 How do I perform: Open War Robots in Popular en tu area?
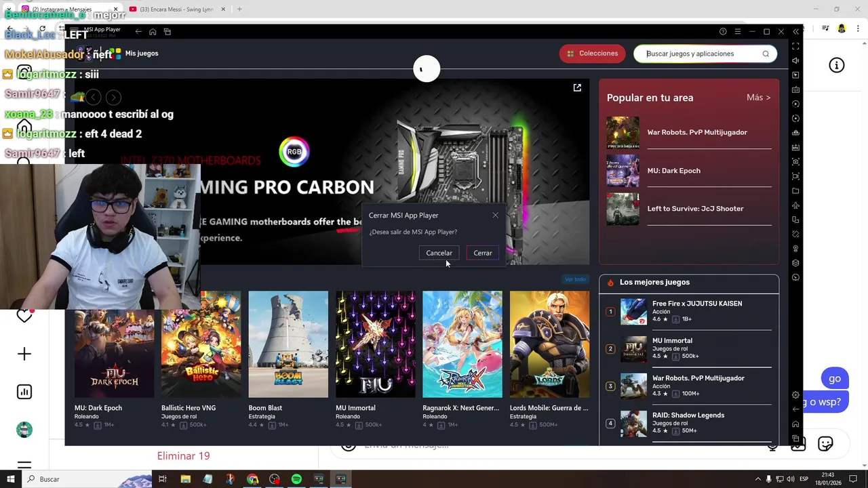tap(689, 132)
